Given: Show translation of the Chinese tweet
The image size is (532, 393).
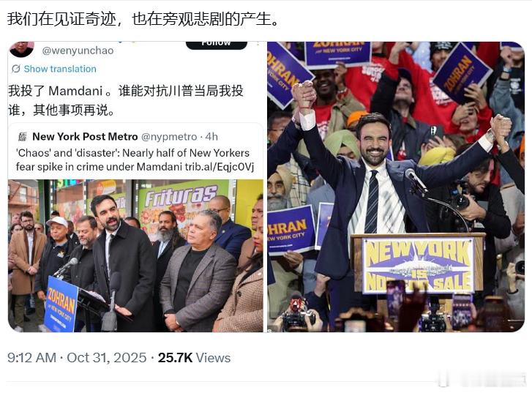Looking at the screenshot, I should 60,69.
